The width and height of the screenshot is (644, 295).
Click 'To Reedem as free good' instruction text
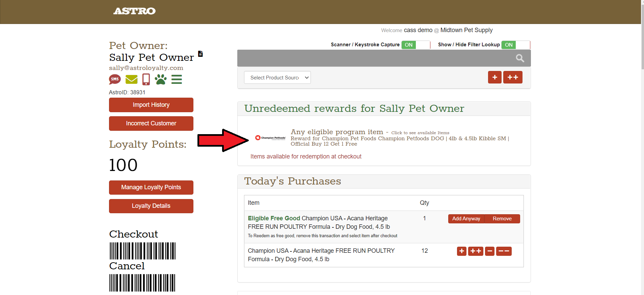point(322,236)
